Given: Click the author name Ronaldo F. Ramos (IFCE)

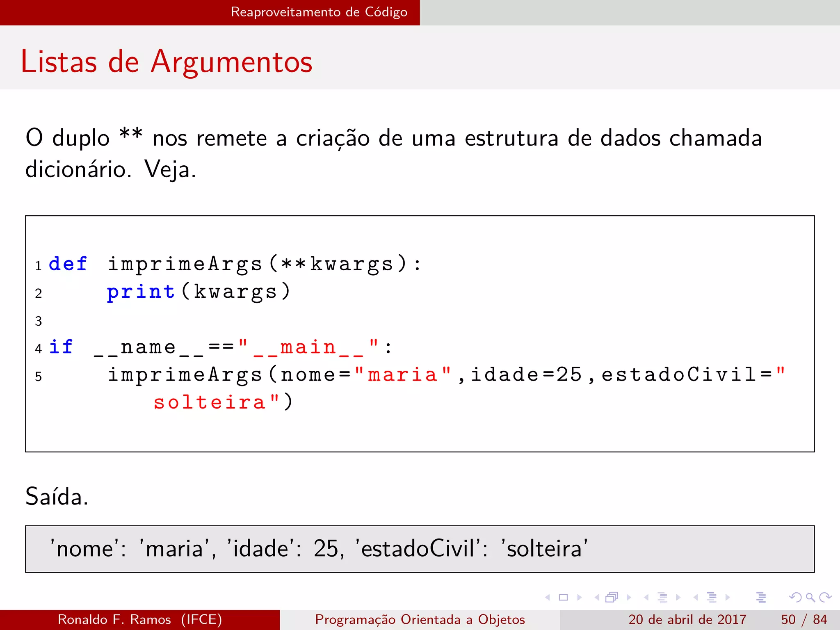Looking at the screenshot, I should 140,619.
